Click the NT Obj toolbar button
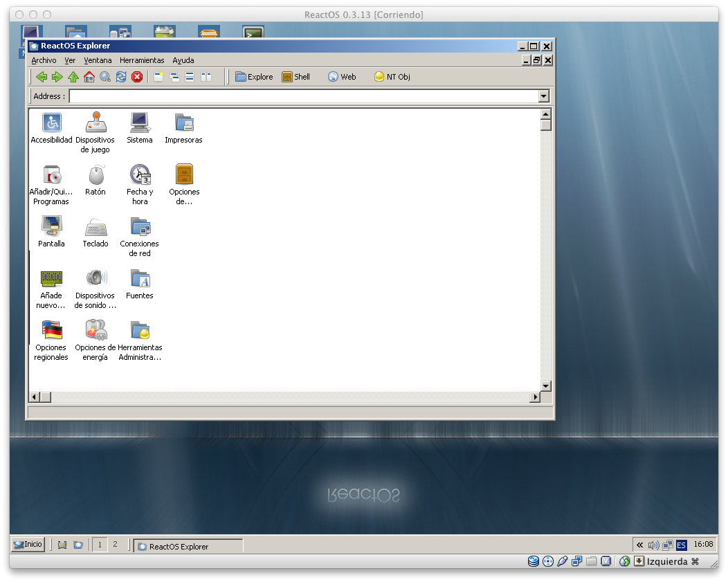The image size is (728, 582). tap(392, 77)
